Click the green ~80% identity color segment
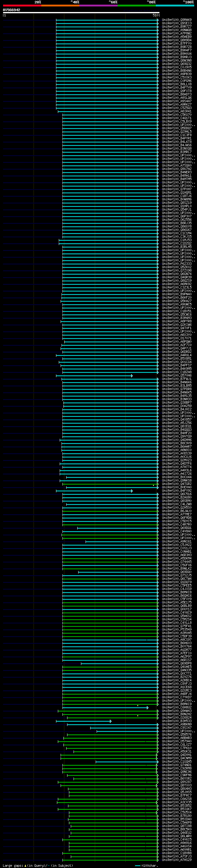This screenshot has height=868, width=197. click(137, 6)
